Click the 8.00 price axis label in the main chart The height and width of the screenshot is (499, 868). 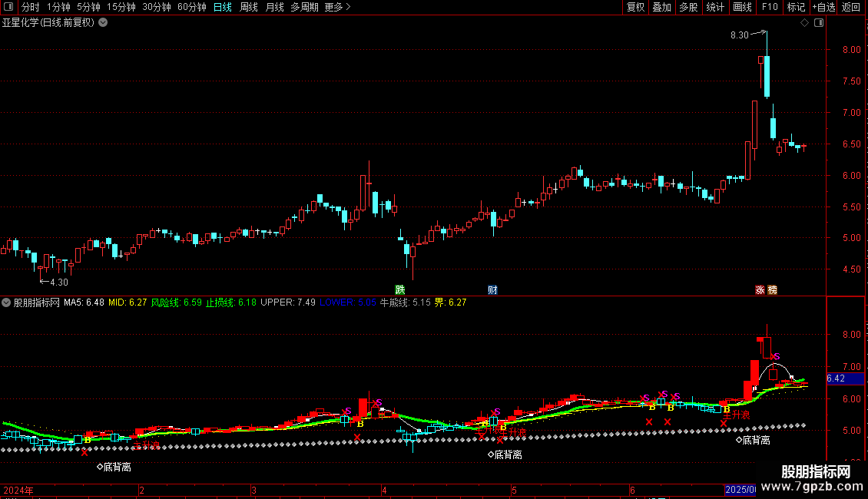coord(851,49)
